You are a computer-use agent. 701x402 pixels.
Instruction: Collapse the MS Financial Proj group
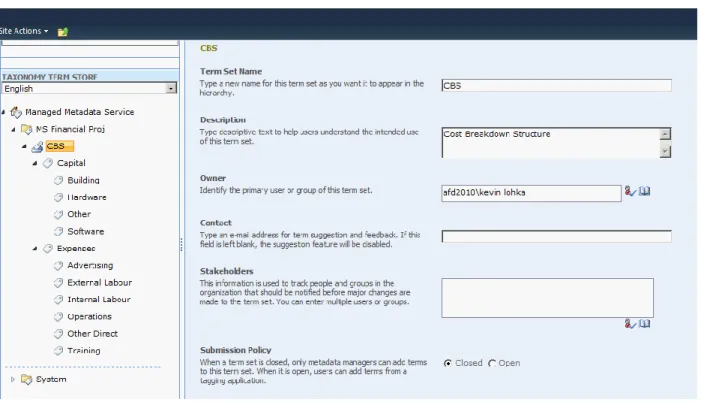(13, 129)
